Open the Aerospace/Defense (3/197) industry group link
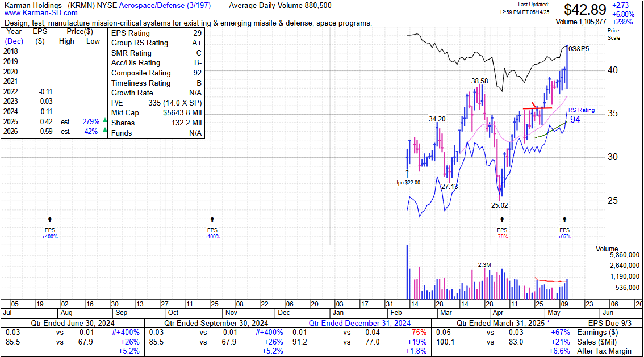 [165, 5]
